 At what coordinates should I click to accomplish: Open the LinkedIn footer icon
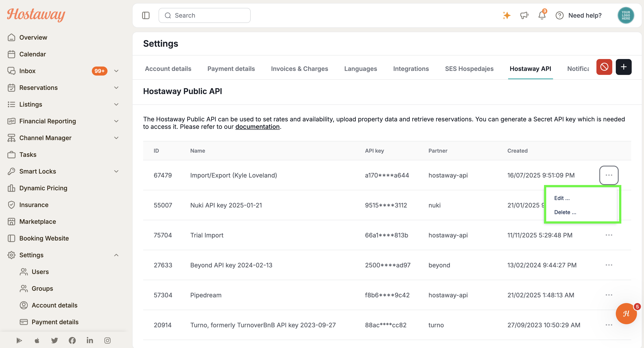(90, 340)
